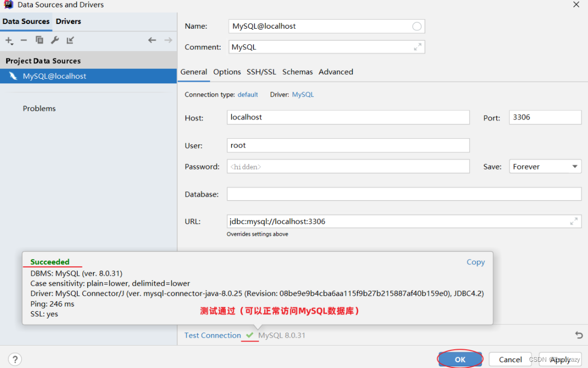Remove the selected data source
The width and height of the screenshot is (588, 368).
[24, 40]
